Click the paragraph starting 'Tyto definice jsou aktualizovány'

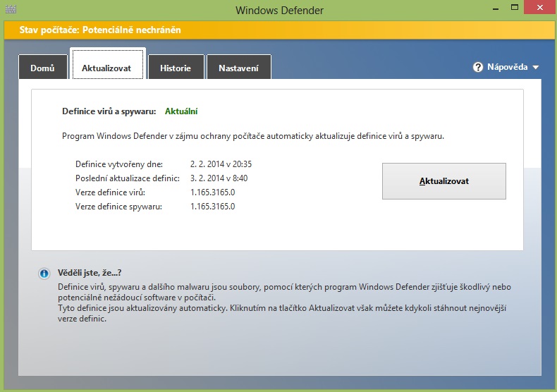(282, 313)
